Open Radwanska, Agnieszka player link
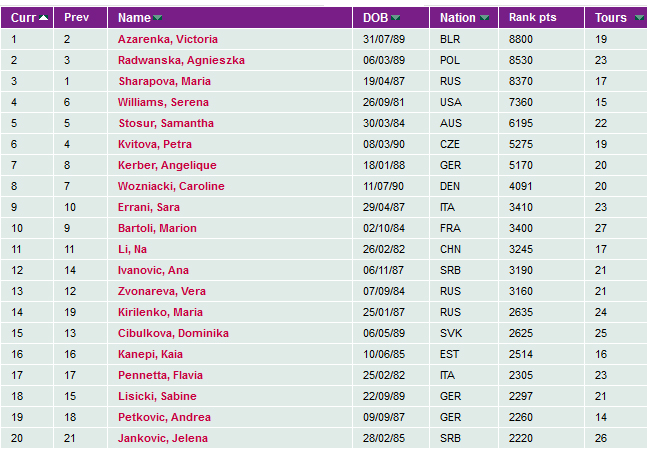The height and width of the screenshot is (457, 647). (x=181, y=60)
